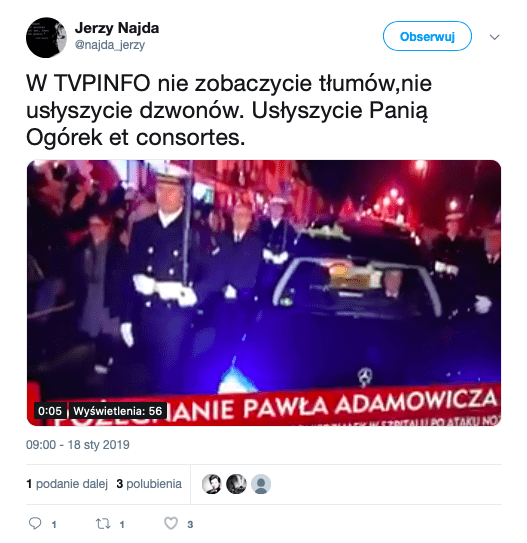Image resolution: width=527 pixels, height=543 pixels.
Task: Open third liker's default gray avatar
Action: (261, 484)
